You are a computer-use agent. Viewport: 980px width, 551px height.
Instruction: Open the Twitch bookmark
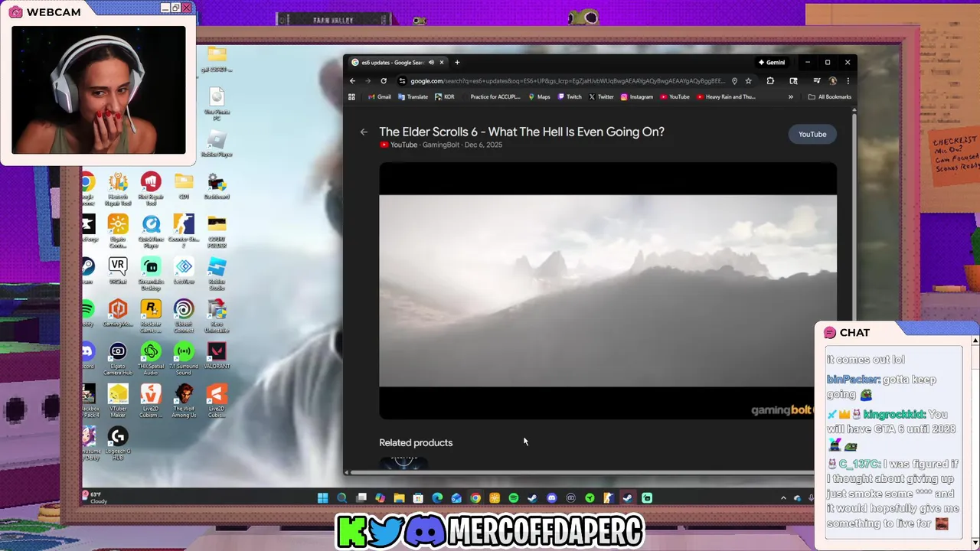pyautogui.click(x=570, y=97)
